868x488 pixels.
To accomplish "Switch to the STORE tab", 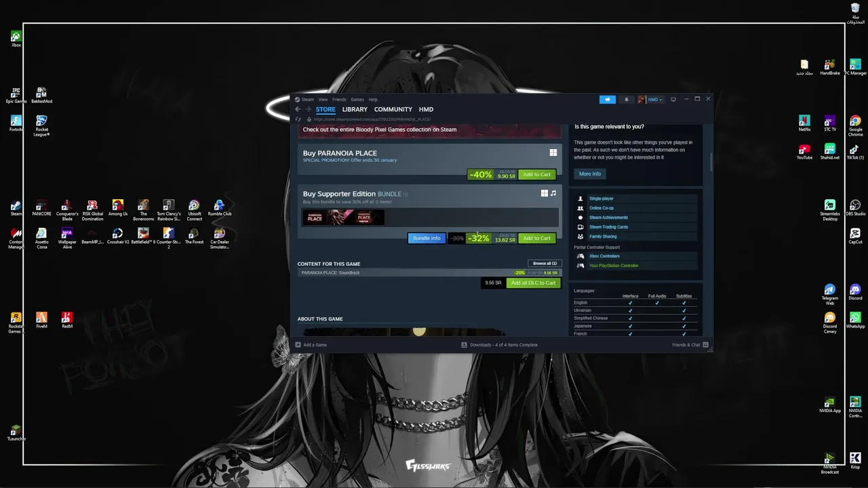I will [325, 110].
